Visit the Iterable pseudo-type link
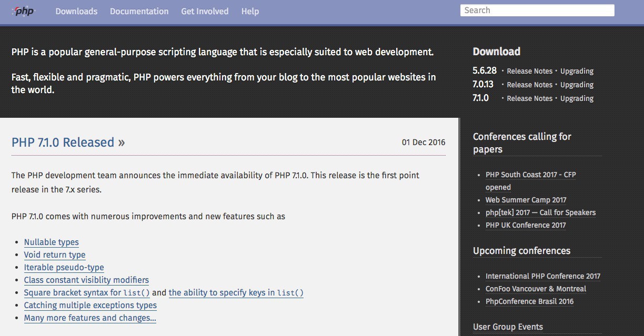This screenshot has width=644, height=336. (64, 268)
